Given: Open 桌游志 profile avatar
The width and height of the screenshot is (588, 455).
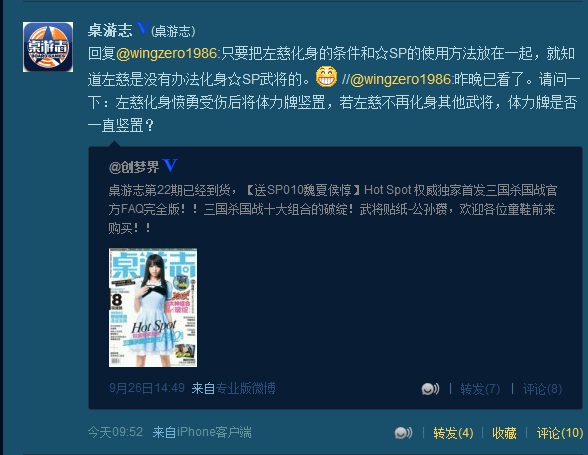Looking at the screenshot, I should coord(48,47).
